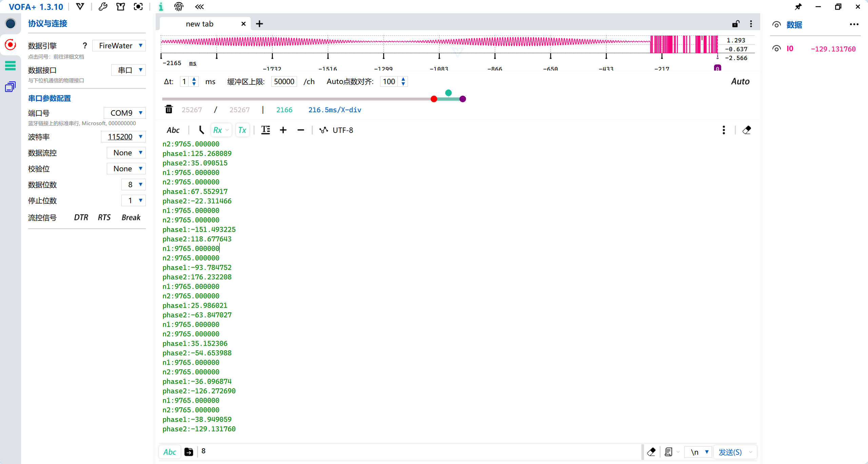This screenshot has height=464, width=868.
Task: Click the purple 0 timeline marker
Action: [x=717, y=68]
